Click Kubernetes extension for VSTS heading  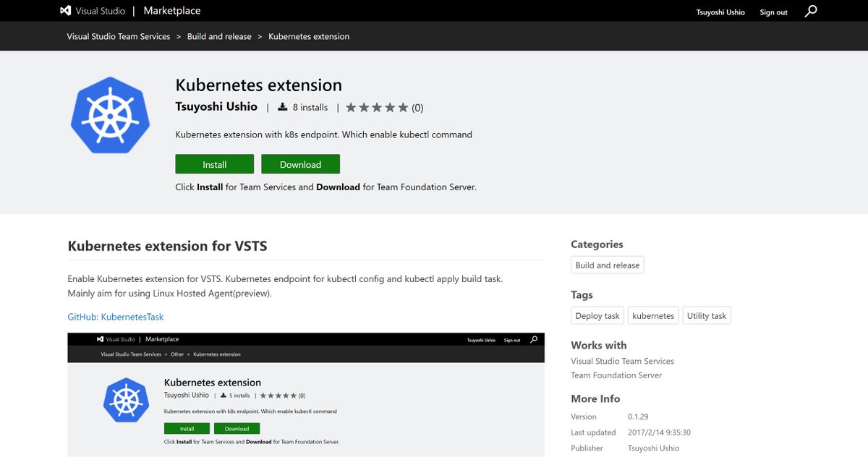pos(167,246)
